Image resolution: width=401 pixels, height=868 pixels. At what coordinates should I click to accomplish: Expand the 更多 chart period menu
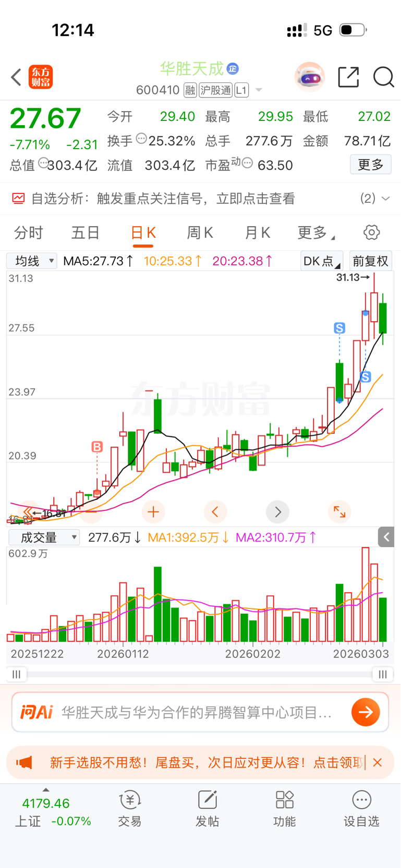coord(316,233)
